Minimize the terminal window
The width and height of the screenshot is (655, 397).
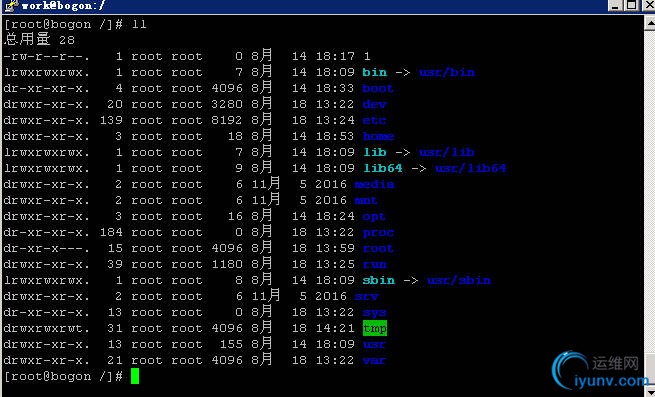coord(616,5)
